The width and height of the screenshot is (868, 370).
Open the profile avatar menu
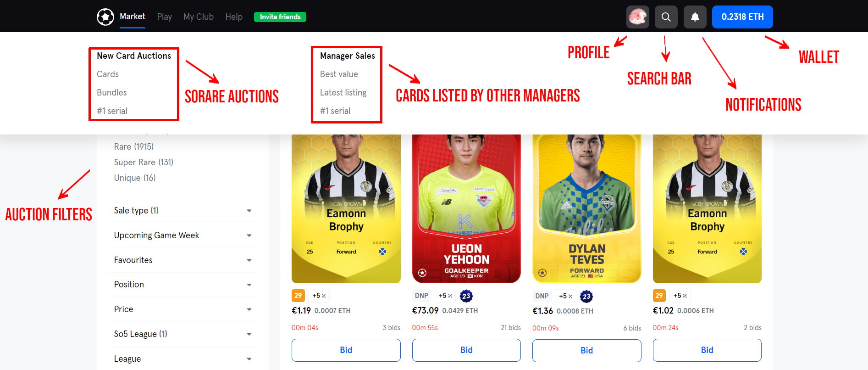coord(637,17)
